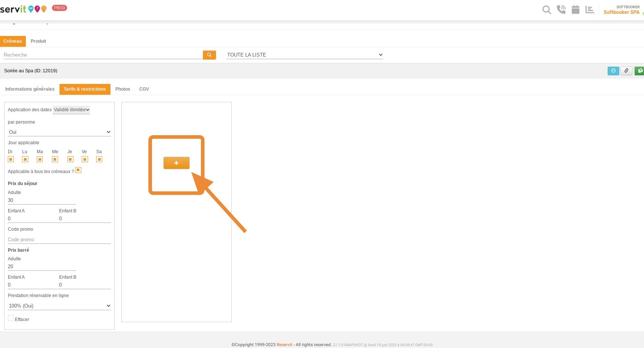Image resolution: width=644 pixels, height=348 pixels.
Task: Toggle Monday (Lu) checkbox
Action: [x=25, y=159]
